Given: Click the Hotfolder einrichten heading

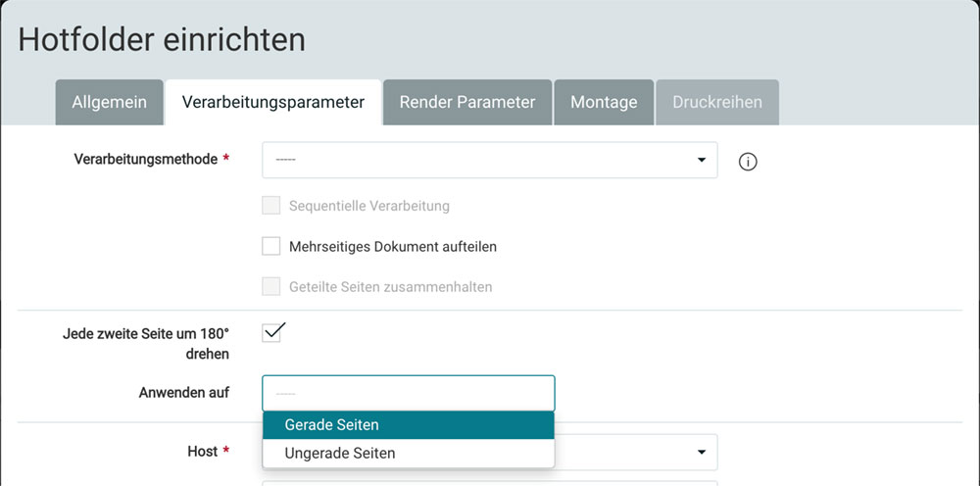Looking at the screenshot, I should [x=162, y=40].
